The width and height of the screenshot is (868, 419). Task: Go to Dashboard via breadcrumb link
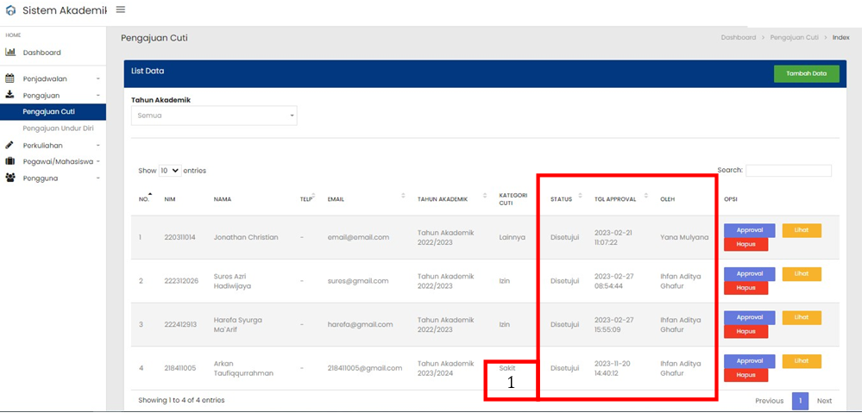pos(738,38)
